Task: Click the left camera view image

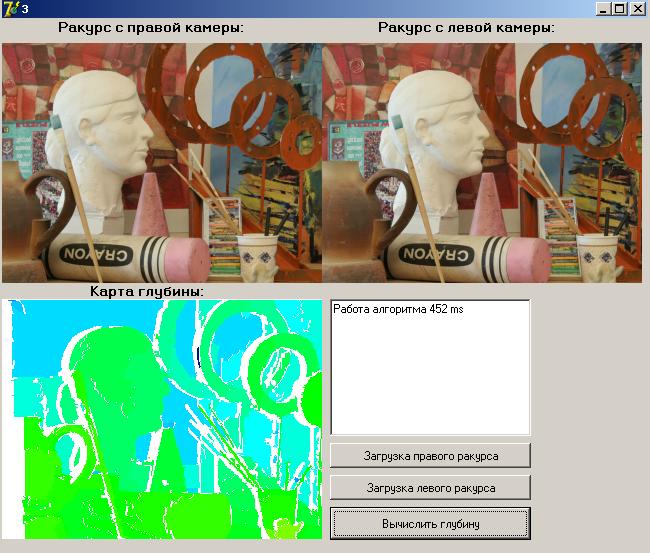Action: (482, 163)
